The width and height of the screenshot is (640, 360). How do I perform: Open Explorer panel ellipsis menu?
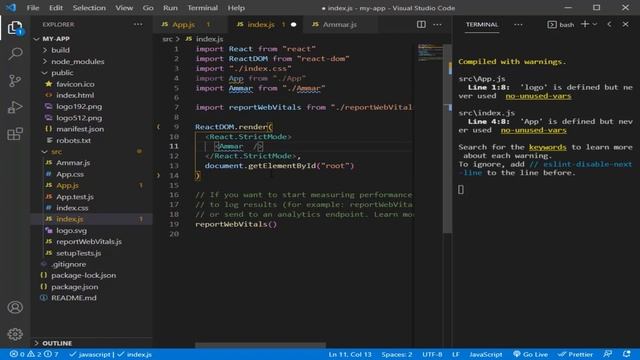[x=138, y=24]
